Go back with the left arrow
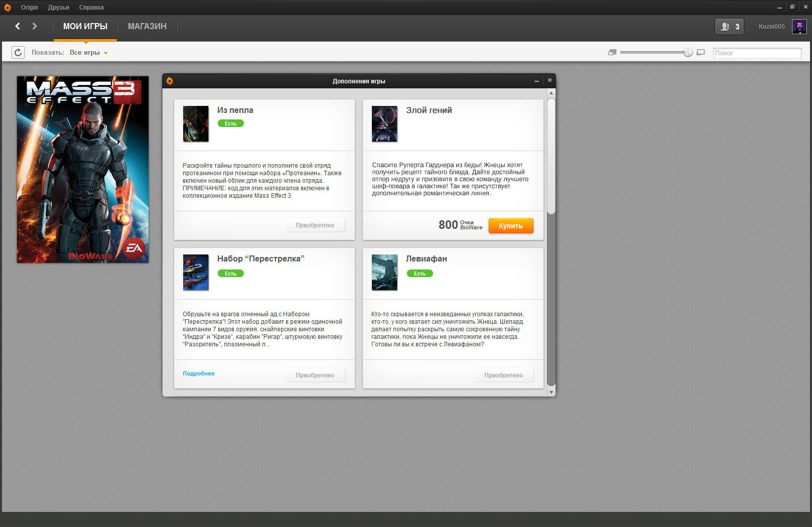This screenshot has height=527, width=812. pos(18,26)
